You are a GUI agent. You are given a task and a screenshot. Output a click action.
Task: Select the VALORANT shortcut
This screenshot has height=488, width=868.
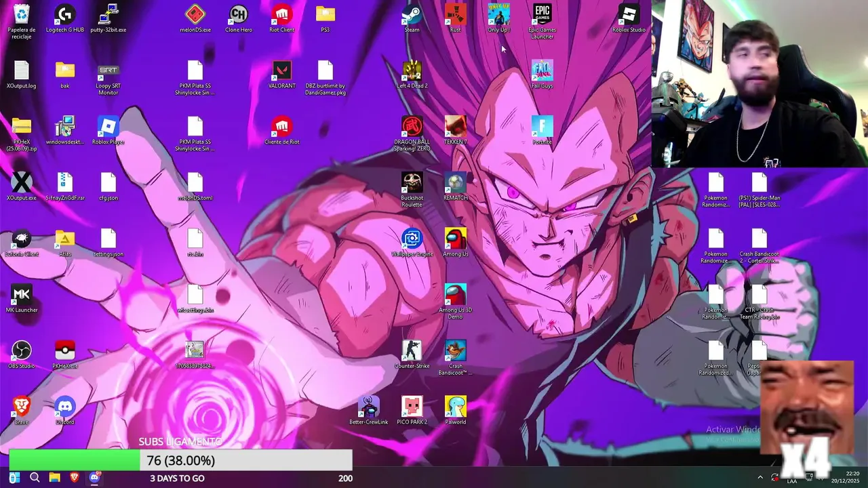pos(282,75)
